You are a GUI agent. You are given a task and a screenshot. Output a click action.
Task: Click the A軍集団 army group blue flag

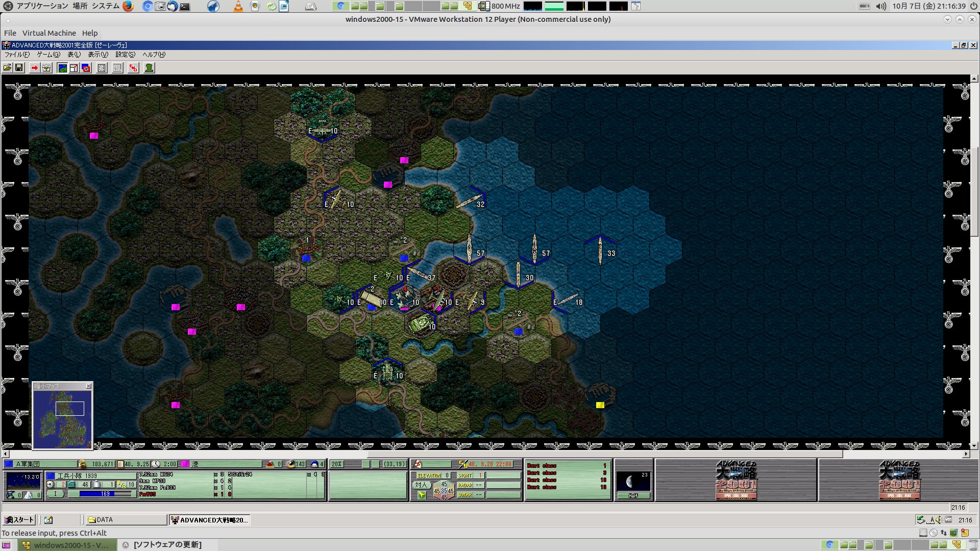click(9, 464)
